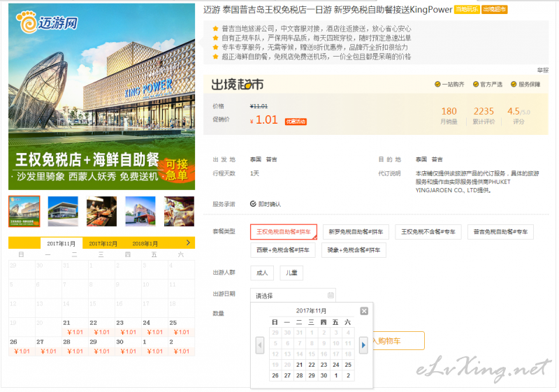Switch calendar to 2017年12月 tab
This screenshot has width=559, height=392.
coord(103,243)
